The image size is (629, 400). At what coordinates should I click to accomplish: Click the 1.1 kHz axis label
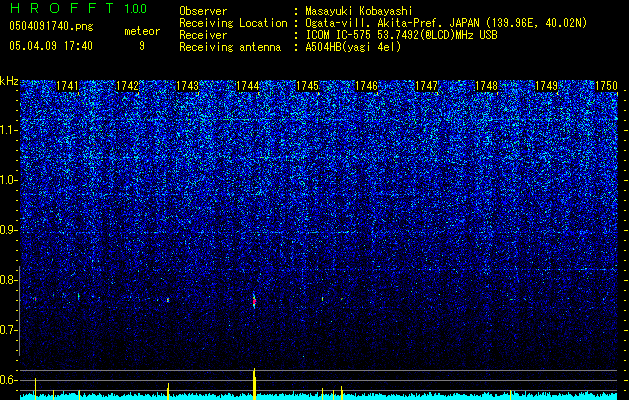(9, 131)
